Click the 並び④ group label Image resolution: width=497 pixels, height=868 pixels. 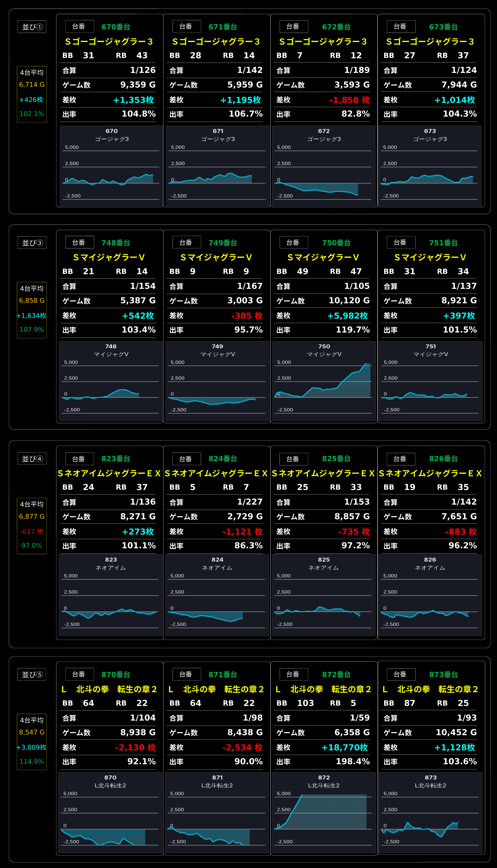(x=32, y=459)
